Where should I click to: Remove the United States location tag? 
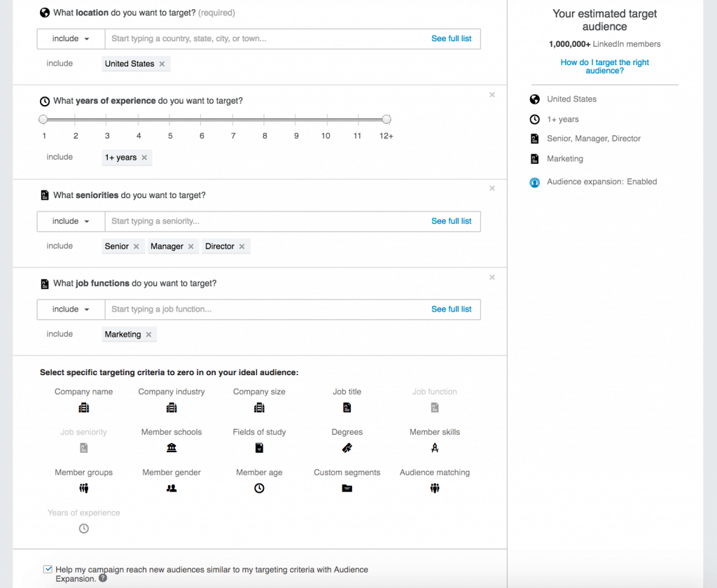161,64
